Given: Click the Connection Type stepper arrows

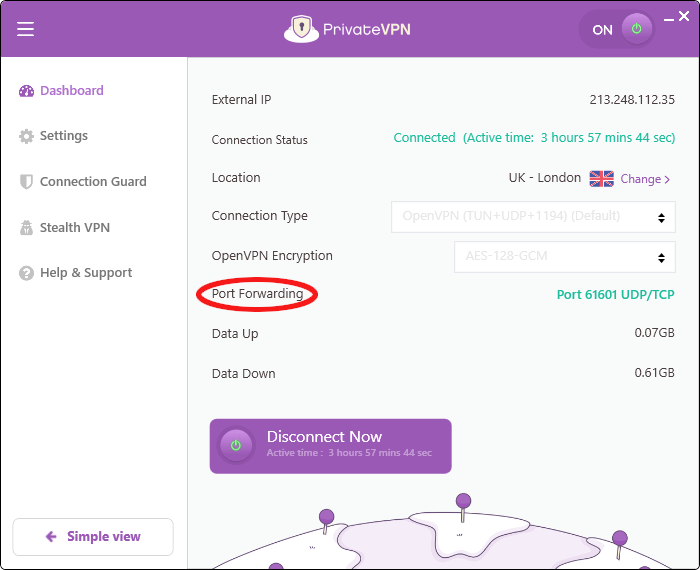Looking at the screenshot, I should click(661, 217).
